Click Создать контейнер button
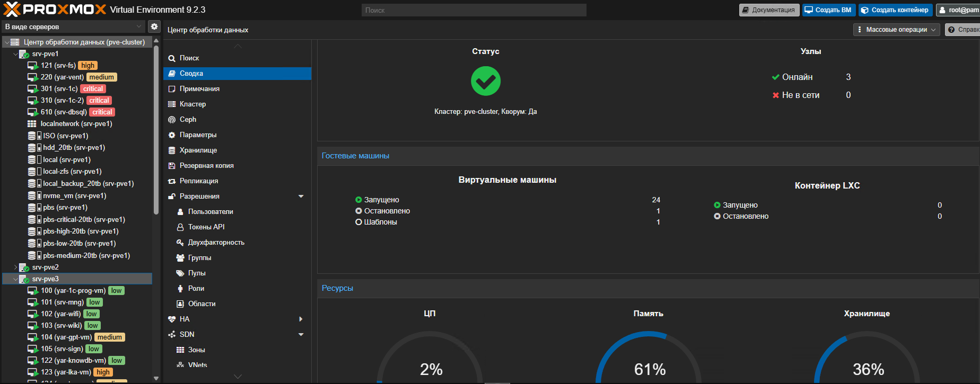Viewport: 980px width, 384px height. coord(895,10)
